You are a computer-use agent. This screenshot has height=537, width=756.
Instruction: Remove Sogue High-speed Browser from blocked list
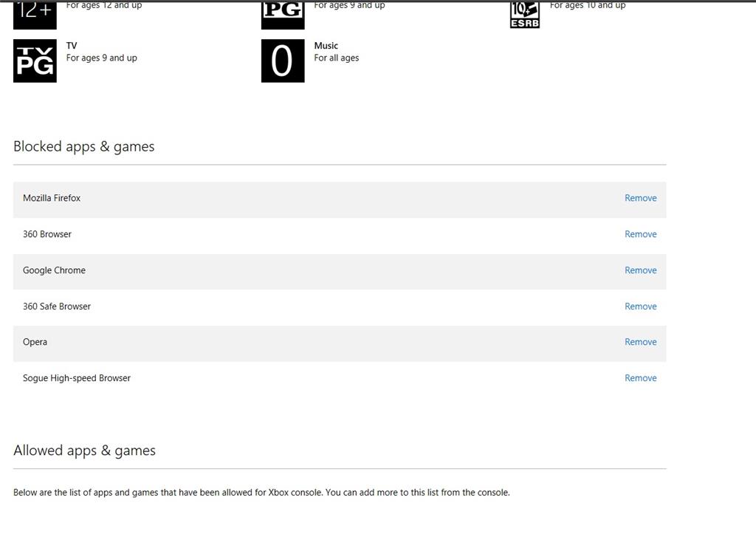[x=640, y=377]
